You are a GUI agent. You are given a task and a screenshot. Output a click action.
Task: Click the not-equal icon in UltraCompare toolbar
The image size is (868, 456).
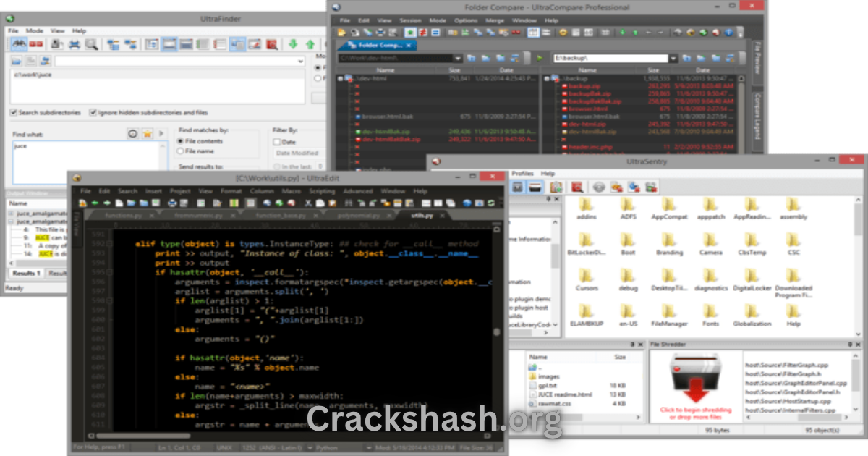click(x=422, y=32)
